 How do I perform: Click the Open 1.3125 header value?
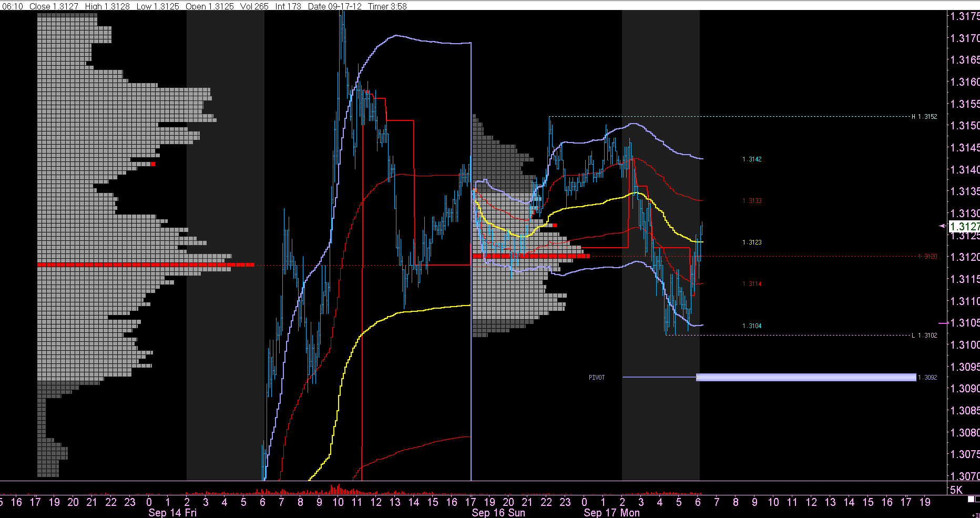(210, 6)
